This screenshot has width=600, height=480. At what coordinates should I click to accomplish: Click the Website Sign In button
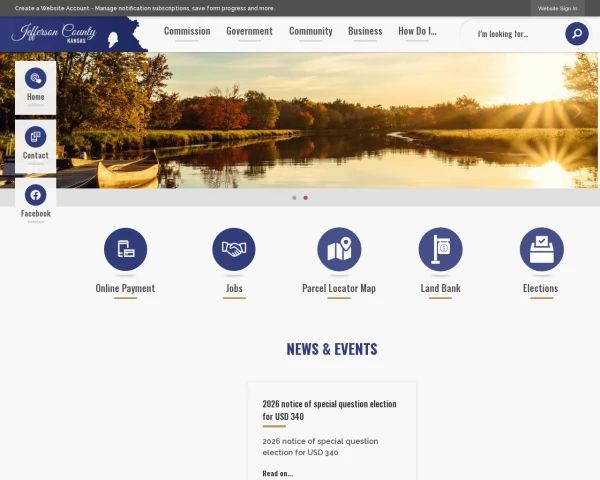click(558, 8)
